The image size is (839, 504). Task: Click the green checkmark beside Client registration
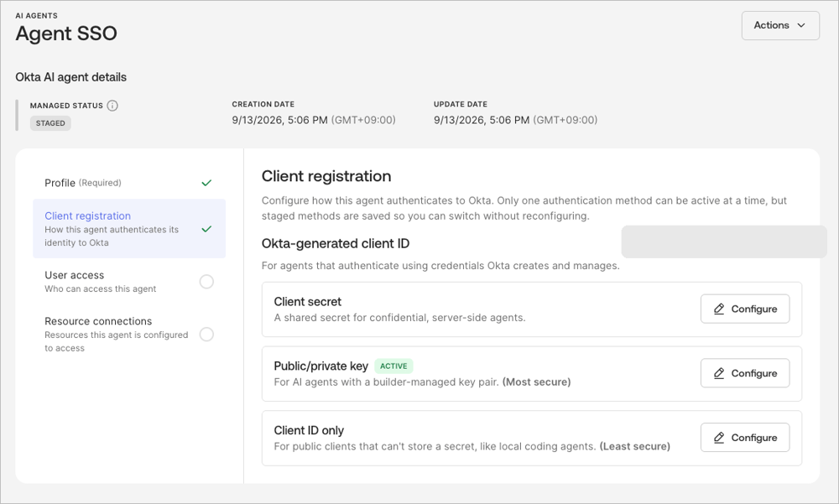206,229
